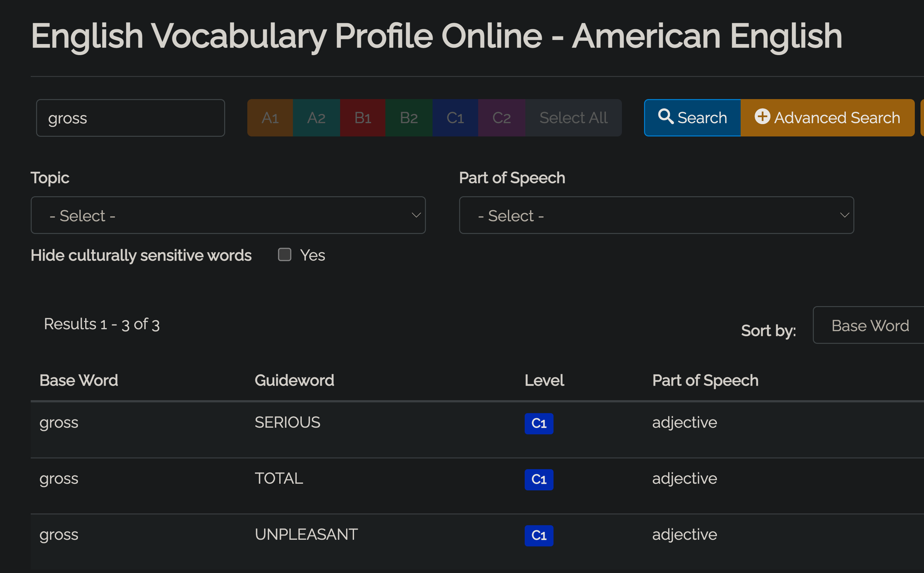Click C1 badge in UNPLEASANT row
The height and width of the screenshot is (573, 924).
point(539,535)
